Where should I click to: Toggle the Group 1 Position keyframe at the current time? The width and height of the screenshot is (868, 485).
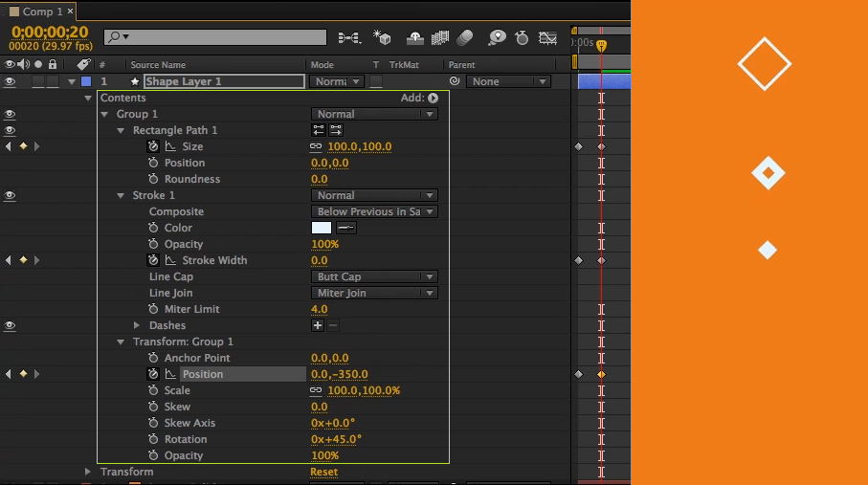pos(23,374)
